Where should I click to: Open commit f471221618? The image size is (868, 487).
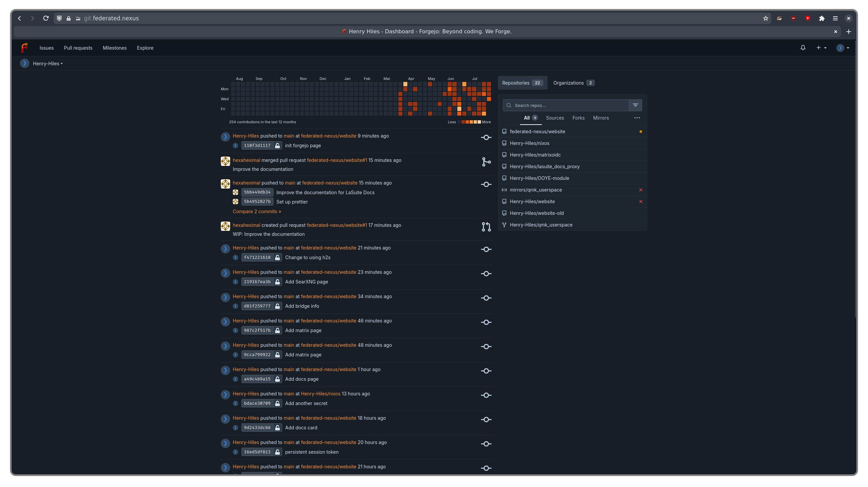[x=257, y=257]
